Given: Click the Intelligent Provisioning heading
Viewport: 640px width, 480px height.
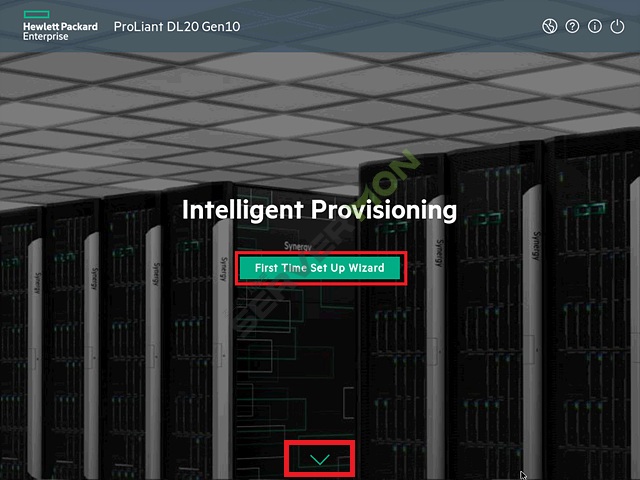Looking at the screenshot, I should pos(319,210).
